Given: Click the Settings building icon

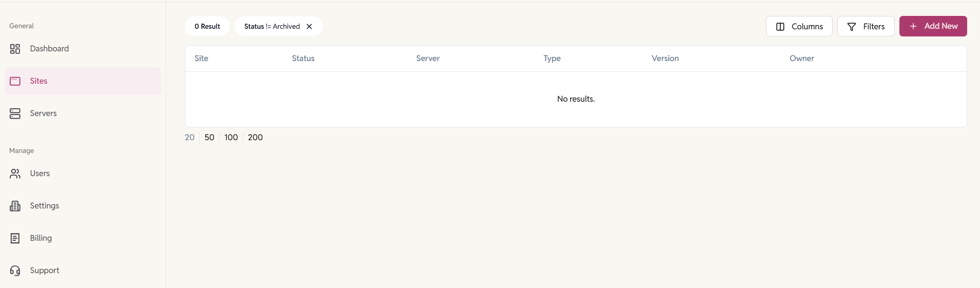Looking at the screenshot, I should pyautogui.click(x=15, y=206).
